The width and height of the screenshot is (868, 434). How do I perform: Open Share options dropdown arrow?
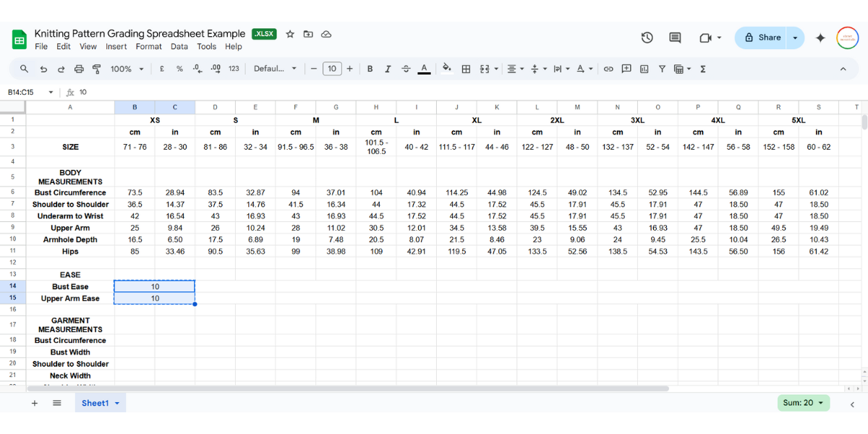796,38
